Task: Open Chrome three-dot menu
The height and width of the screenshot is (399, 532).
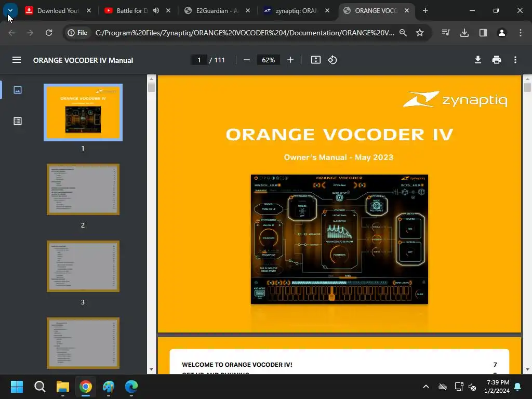Action: point(521,33)
